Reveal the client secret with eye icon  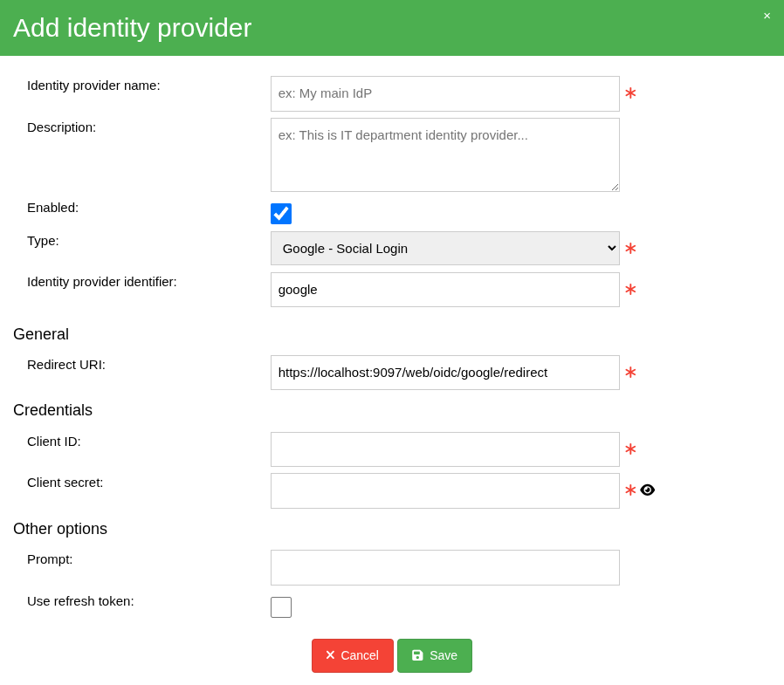(x=647, y=490)
